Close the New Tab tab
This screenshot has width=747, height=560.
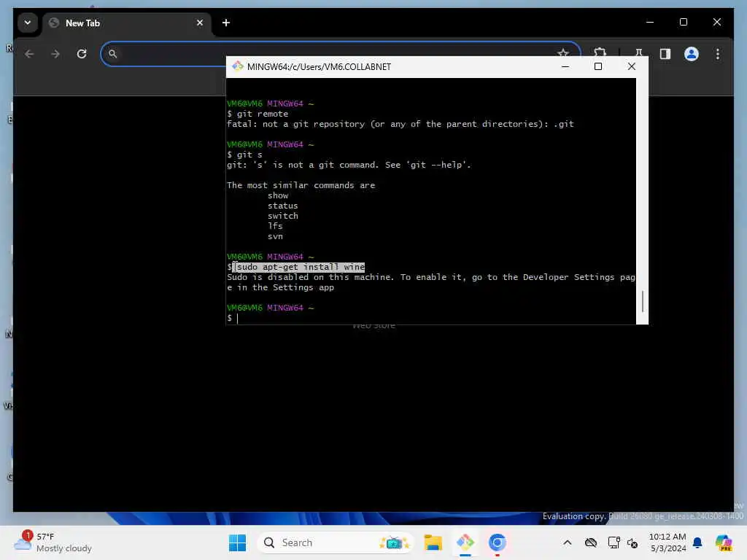click(200, 23)
